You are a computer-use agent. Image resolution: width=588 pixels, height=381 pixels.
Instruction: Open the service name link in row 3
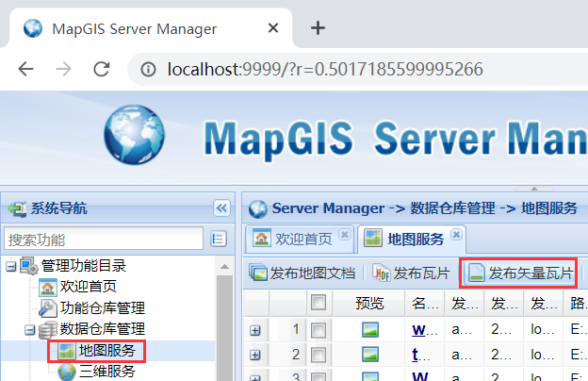coord(420,375)
